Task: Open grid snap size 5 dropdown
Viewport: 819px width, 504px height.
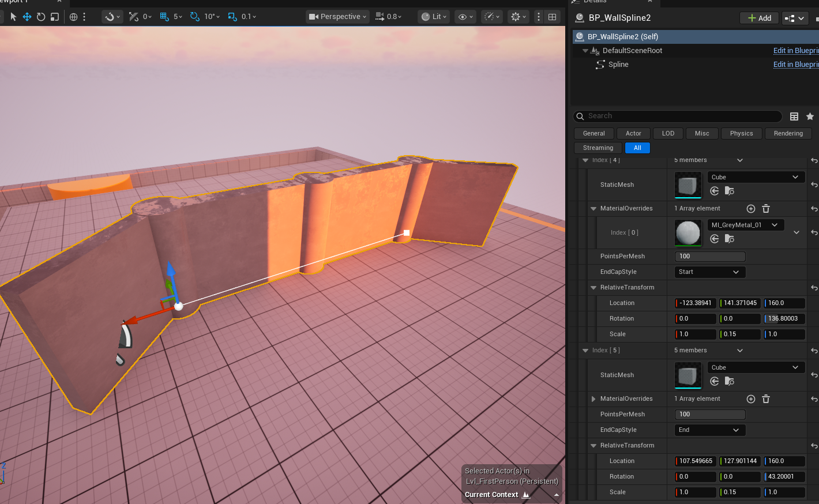Action: (x=178, y=17)
